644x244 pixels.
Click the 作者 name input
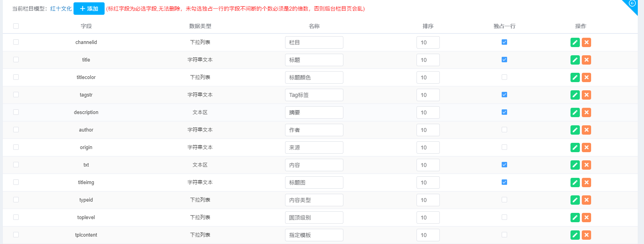314,130
